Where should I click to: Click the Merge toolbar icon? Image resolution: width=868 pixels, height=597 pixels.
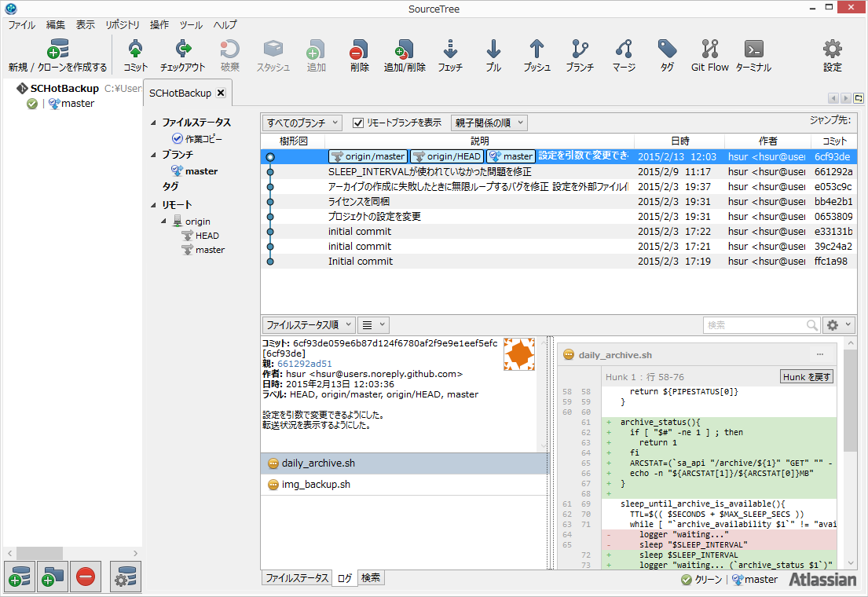[x=624, y=55]
